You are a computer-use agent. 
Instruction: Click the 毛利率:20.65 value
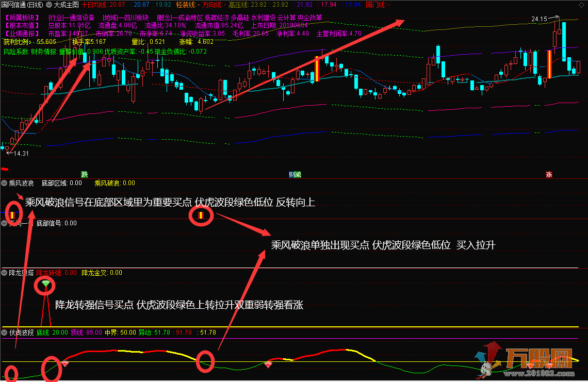point(251,34)
